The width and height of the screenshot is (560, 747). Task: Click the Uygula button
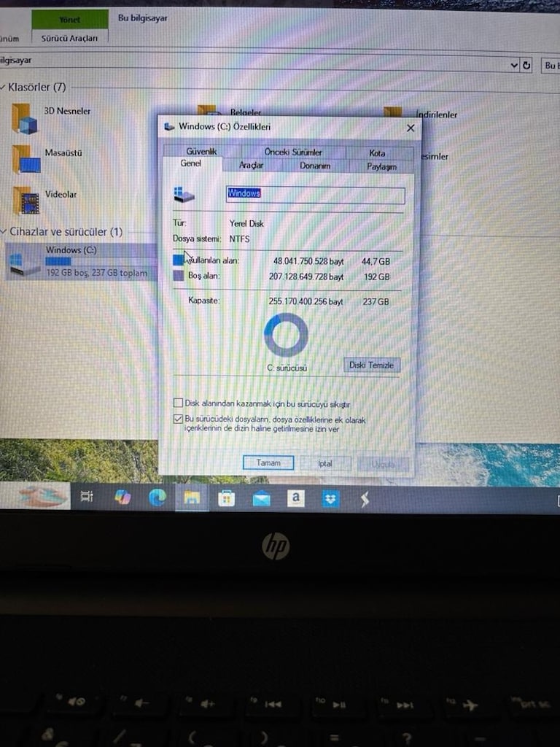point(384,465)
